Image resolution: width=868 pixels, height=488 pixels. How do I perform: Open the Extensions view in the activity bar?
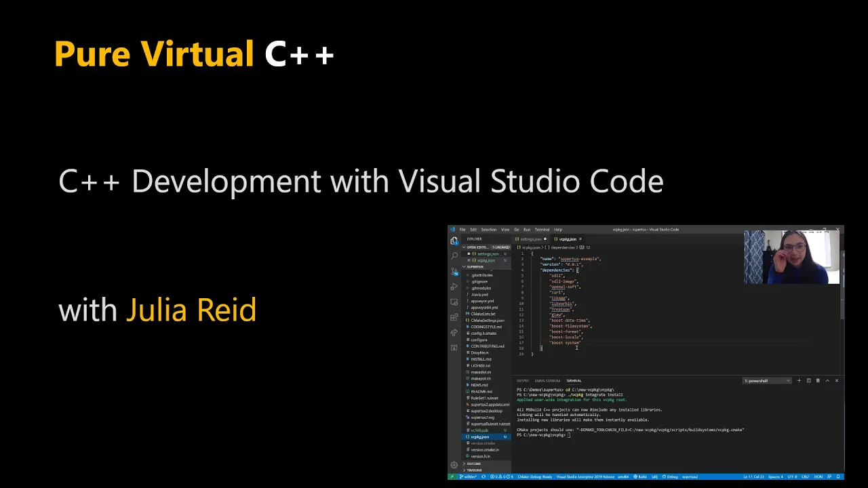click(454, 317)
